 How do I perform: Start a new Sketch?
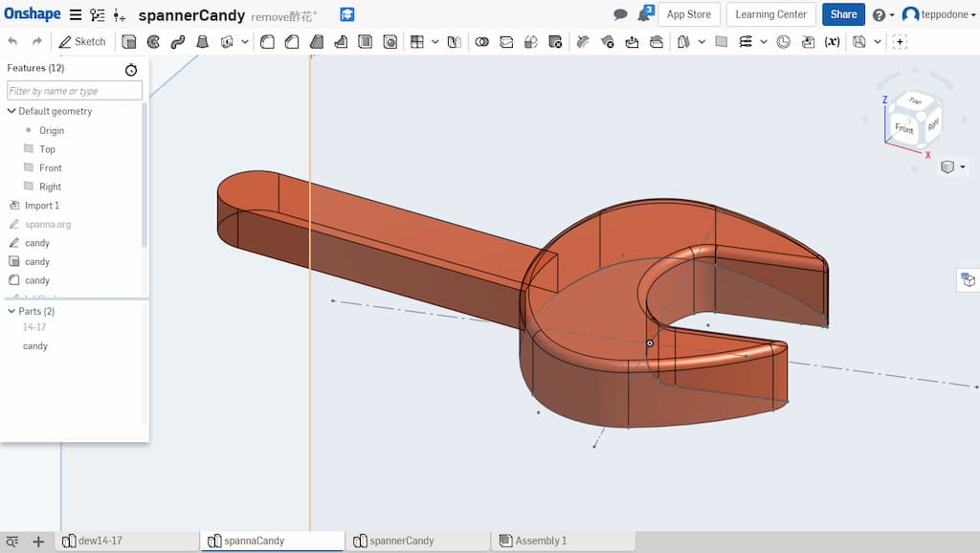click(x=82, y=42)
